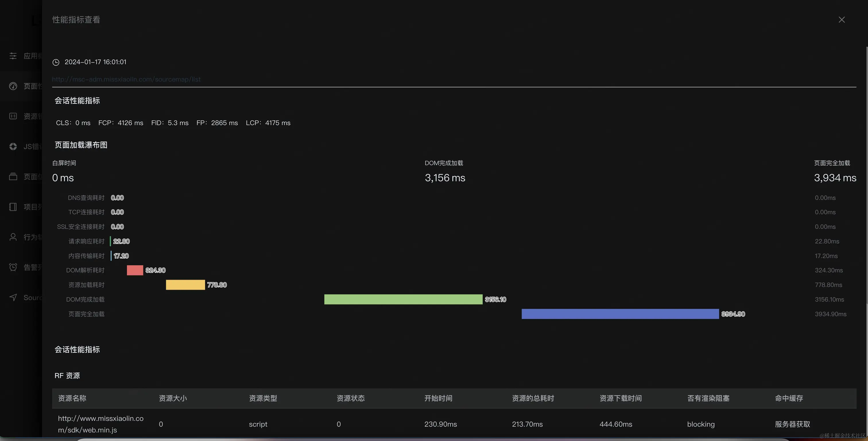Click the project list notebook icon
Screen dimensions: 868x441
(x=13, y=207)
